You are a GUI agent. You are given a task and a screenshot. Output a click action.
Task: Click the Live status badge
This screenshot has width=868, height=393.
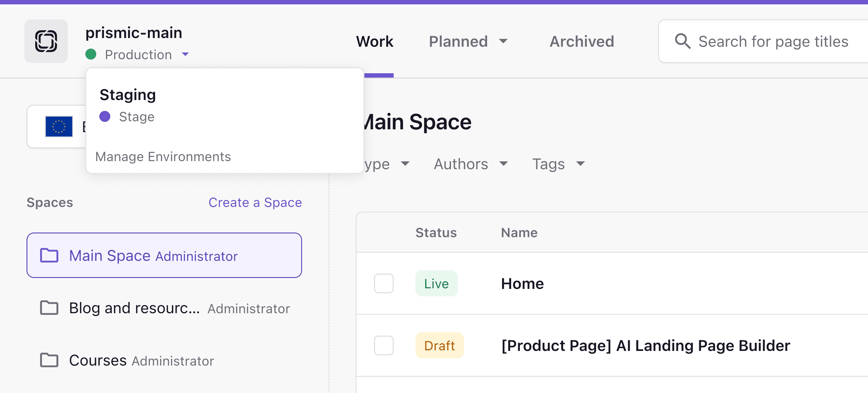tap(436, 284)
